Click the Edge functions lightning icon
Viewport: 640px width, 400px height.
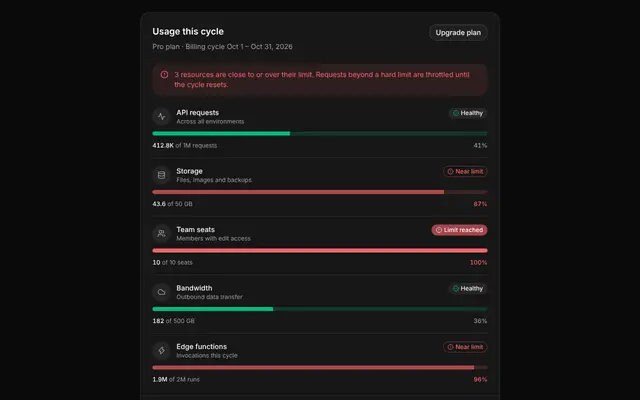pyautogui.click(x=161, y=350)
